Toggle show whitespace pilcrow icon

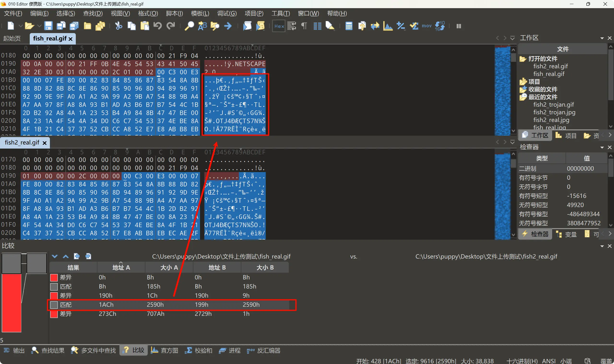tap(304, 26)
